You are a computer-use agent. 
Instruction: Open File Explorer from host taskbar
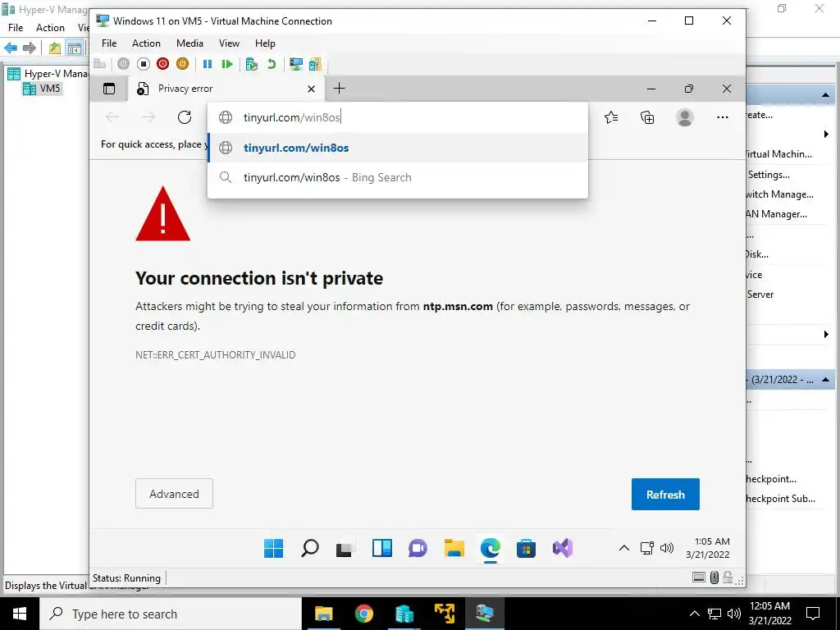[x=323, y=614]
